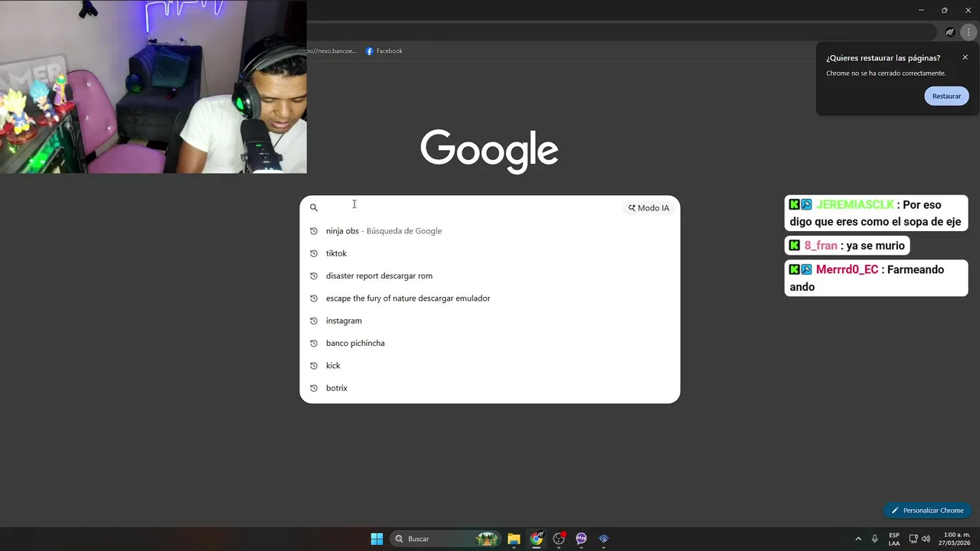Click the volume speaker icon in tray
The height and width of the screenshot is (551, 980).
tap(926, 539)
